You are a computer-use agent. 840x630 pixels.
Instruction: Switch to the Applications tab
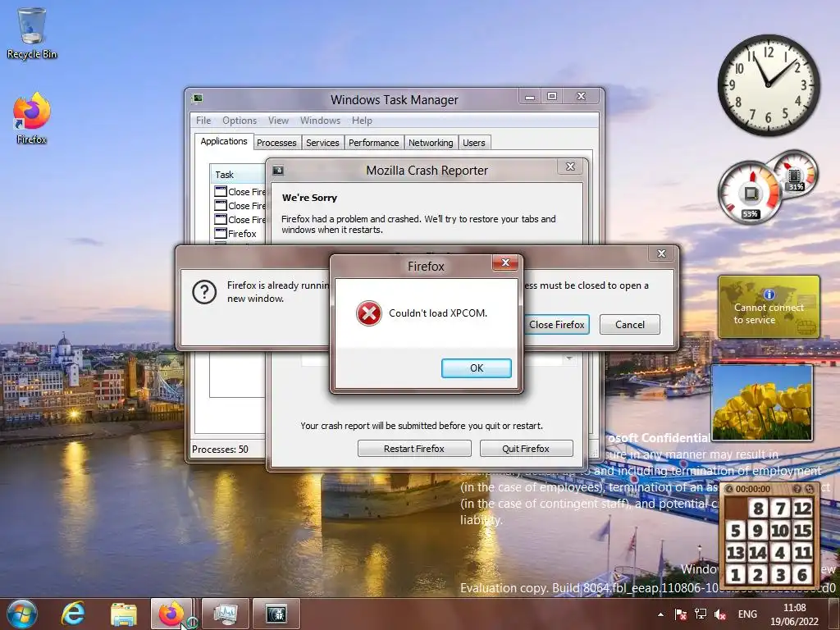(224, 141)
